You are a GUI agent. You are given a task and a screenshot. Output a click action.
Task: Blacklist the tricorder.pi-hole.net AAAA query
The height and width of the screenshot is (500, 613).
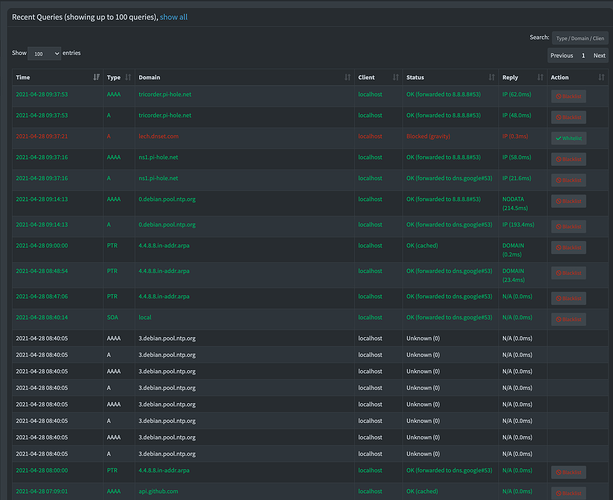coord(568,96)
